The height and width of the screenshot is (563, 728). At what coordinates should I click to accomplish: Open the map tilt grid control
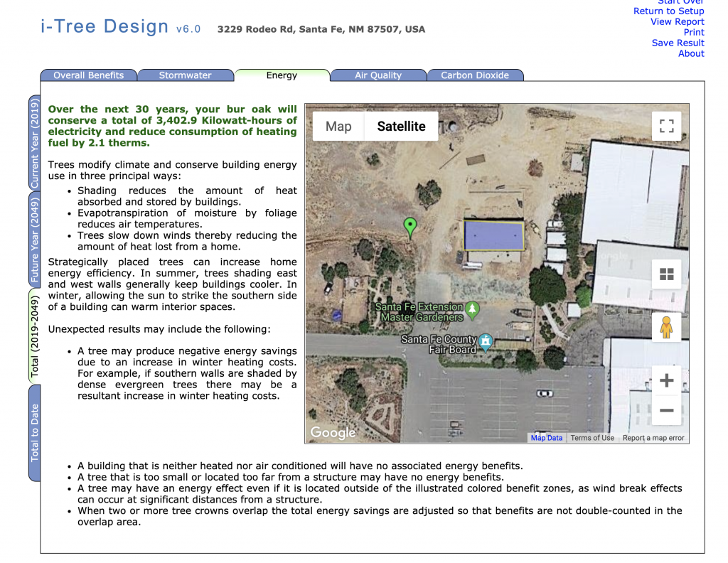point(666,274)
